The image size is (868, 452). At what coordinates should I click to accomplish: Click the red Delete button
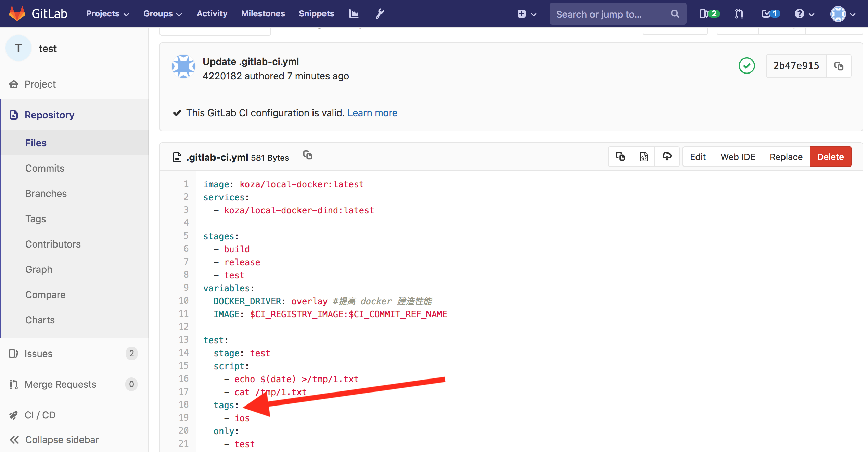pos(830,157)
